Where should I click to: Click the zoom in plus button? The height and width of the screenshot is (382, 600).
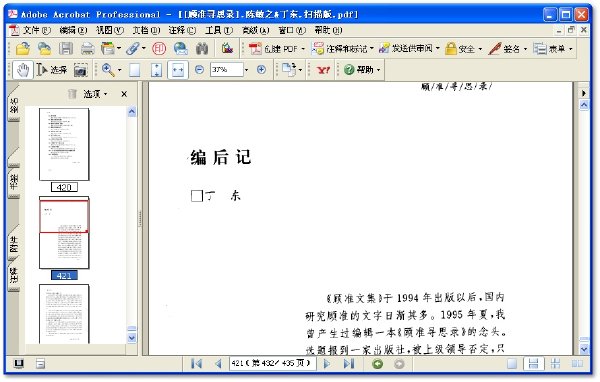(261, 70)
